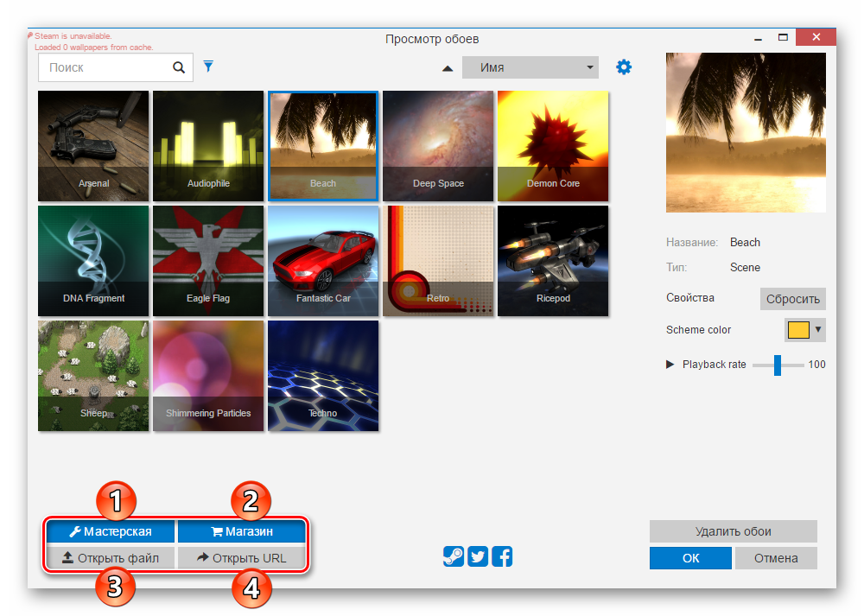This screenshot has height=616, width=864.
Task: Select the DNA Fragment wallpaper
Action: 93,261
